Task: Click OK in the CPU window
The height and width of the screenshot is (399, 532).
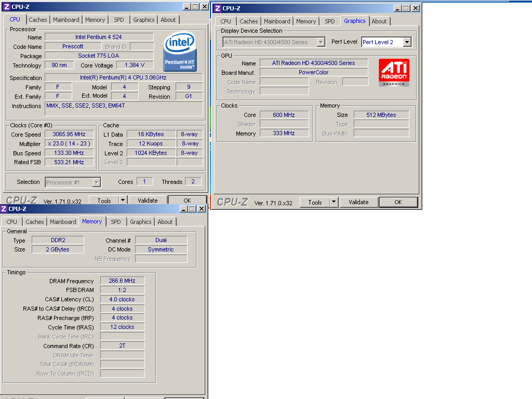Action: coord(187,200)
